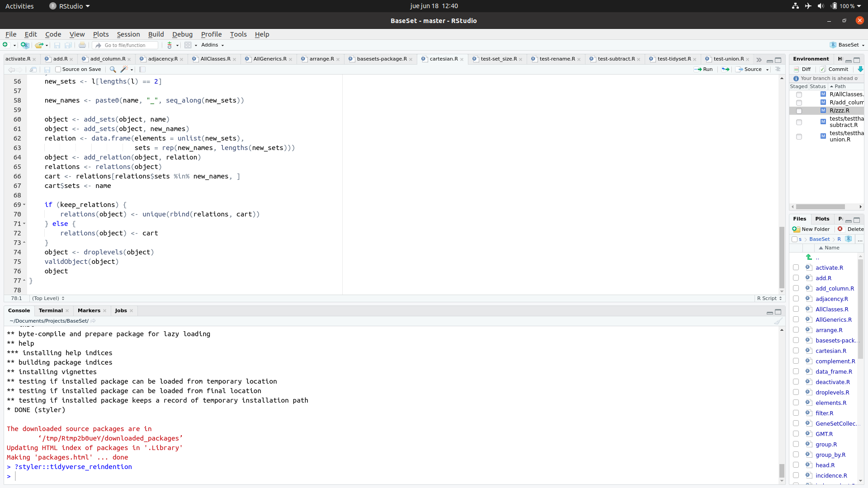Click the compile report notebook icon
Image resolution: width=868 pixels, height=488 pixels.
tap(142, 69)
